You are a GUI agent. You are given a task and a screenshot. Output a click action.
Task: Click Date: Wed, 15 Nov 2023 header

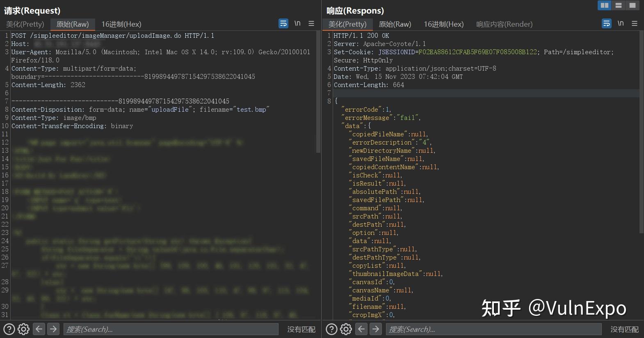[398, 77]
